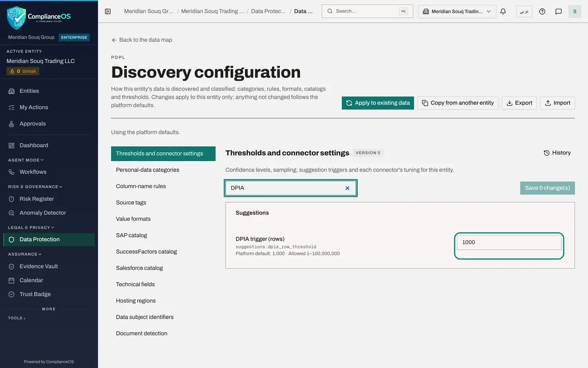The height and width of the screenshot is (368, 588).
Task: Click the Save 0 change(s) button
Action: (547, 188)
